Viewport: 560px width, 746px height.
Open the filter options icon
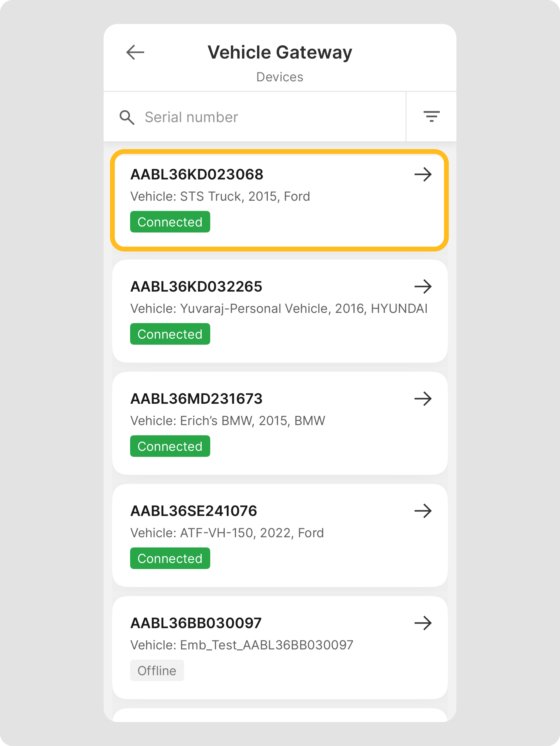coord(431,116)
